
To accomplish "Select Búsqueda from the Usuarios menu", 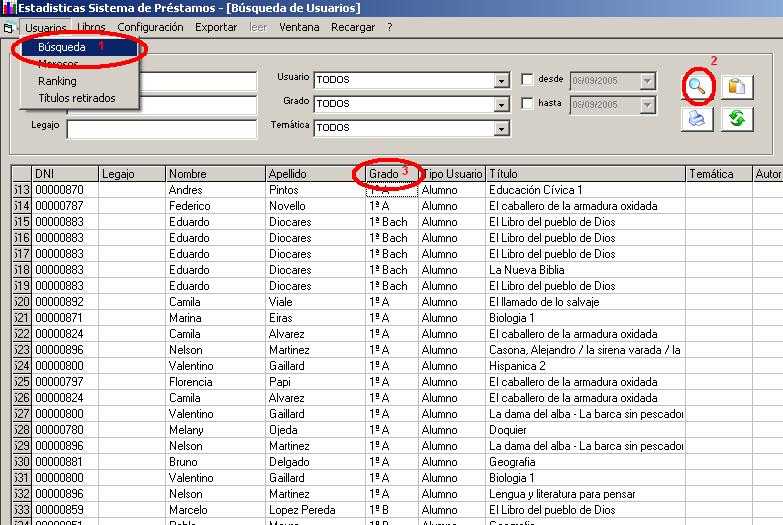I will tap(62, 47).
